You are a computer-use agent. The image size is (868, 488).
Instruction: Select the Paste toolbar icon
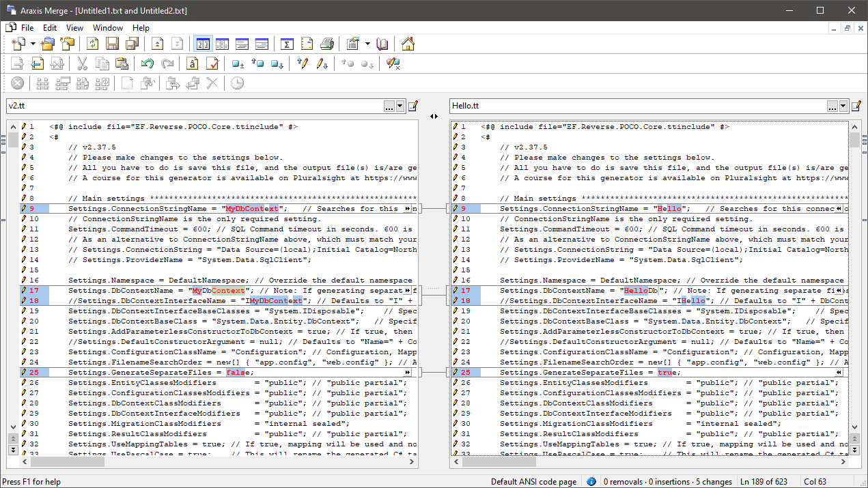(122, 63)
